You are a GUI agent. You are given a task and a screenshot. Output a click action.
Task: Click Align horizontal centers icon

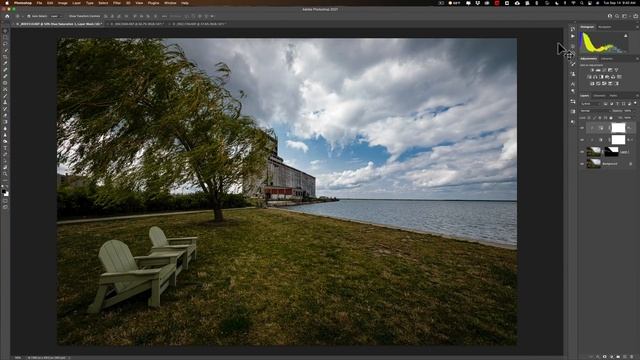[x=112, y=16]
